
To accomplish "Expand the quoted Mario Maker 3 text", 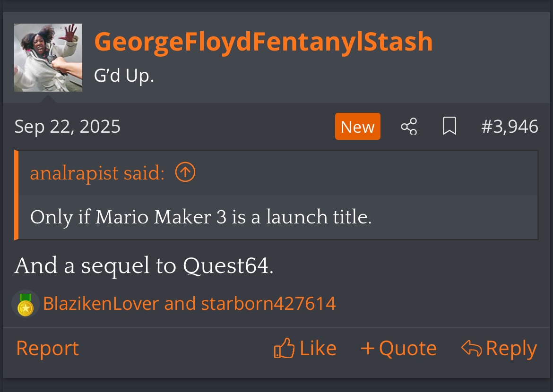I will click(201, 217).
